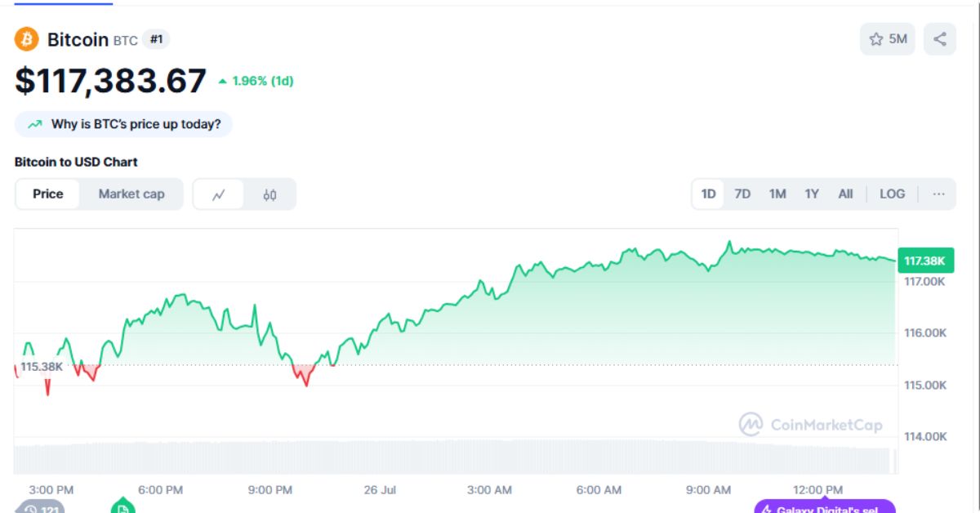Click the Bitcoin orange logo icon
980x513 pixels.
coord(27,39)
